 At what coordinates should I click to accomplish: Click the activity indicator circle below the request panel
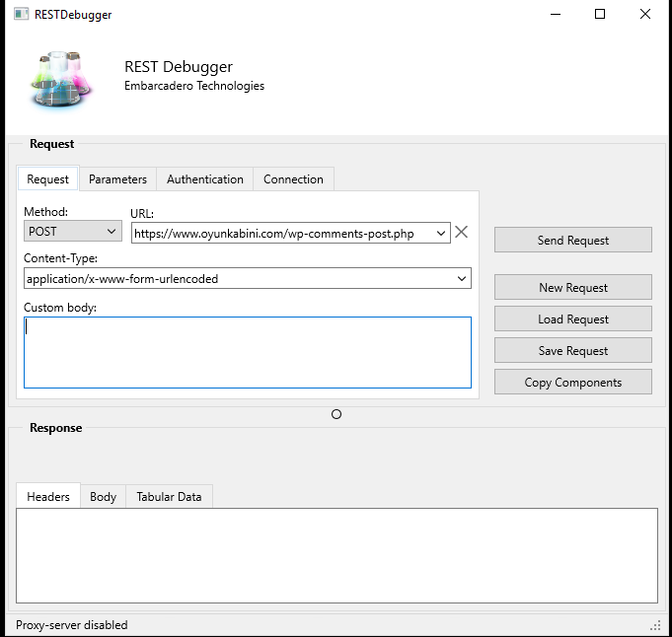click(x=336, y=414)
